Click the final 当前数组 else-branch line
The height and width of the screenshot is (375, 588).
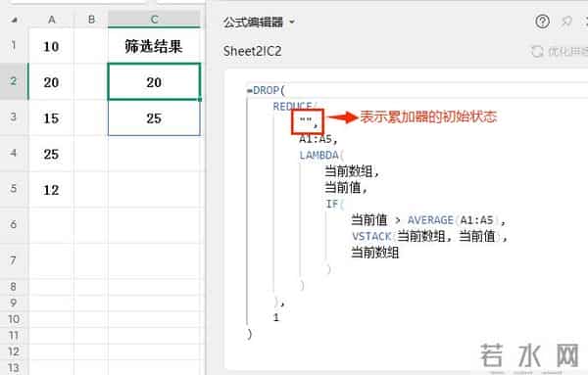coord(375,253)
